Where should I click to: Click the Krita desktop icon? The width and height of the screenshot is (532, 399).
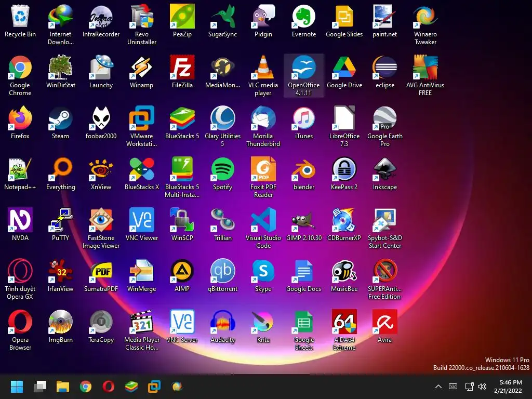pos(263,322)
